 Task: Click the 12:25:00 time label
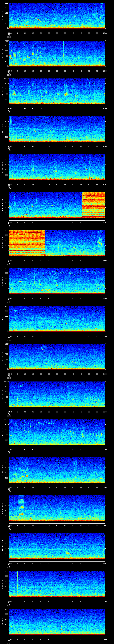coord(9,450)
